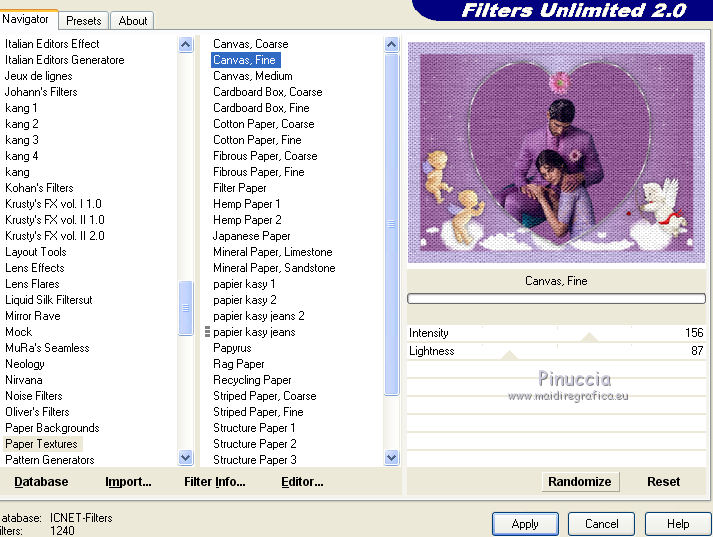The image size is (713, 537).
Task: Select Papyrus filter
Action: [232, 348]
